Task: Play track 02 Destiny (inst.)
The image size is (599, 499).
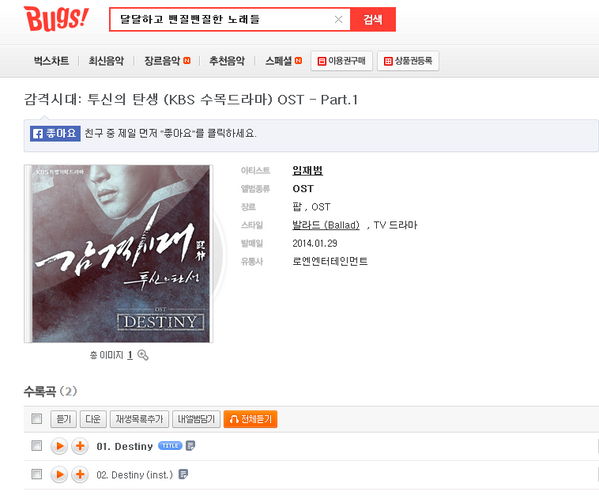Action: 59,475
